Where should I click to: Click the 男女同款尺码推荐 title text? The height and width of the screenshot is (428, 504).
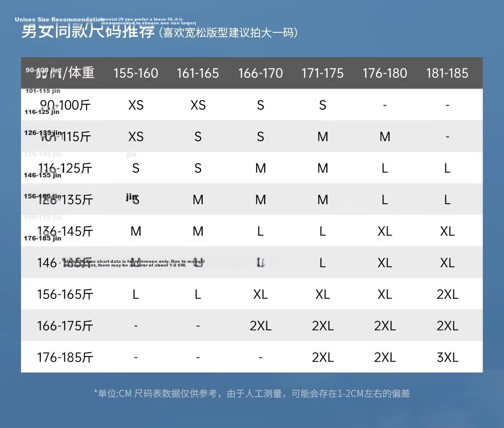88,32
